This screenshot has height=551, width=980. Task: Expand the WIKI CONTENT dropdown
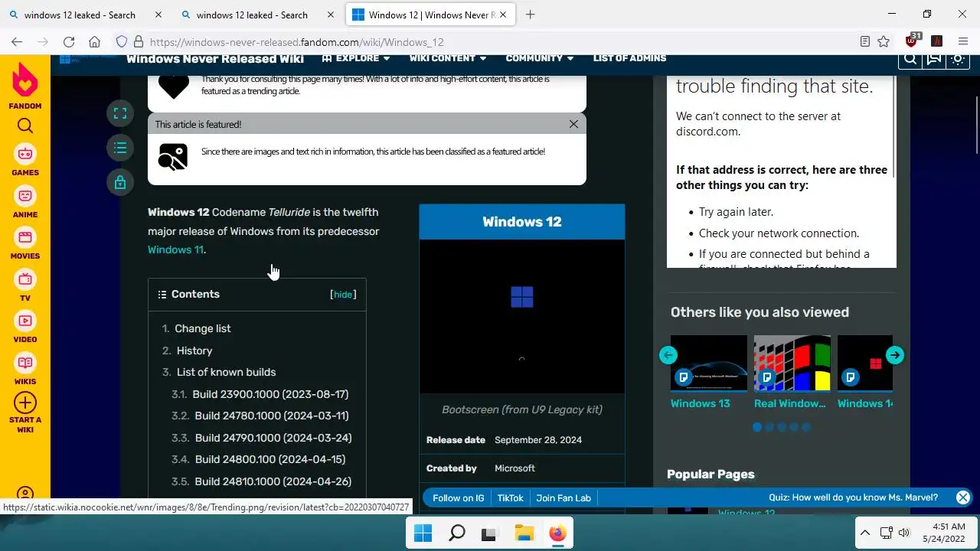pyautogui.click(x=448, y=58)
